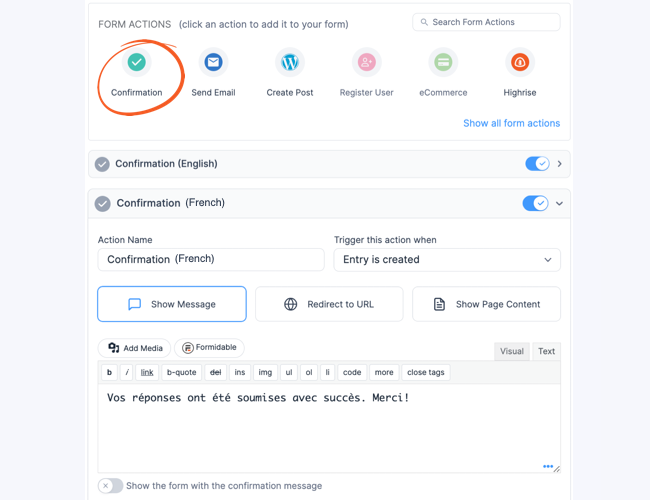Toggle off Confirmation (English) action

[537, 164]
